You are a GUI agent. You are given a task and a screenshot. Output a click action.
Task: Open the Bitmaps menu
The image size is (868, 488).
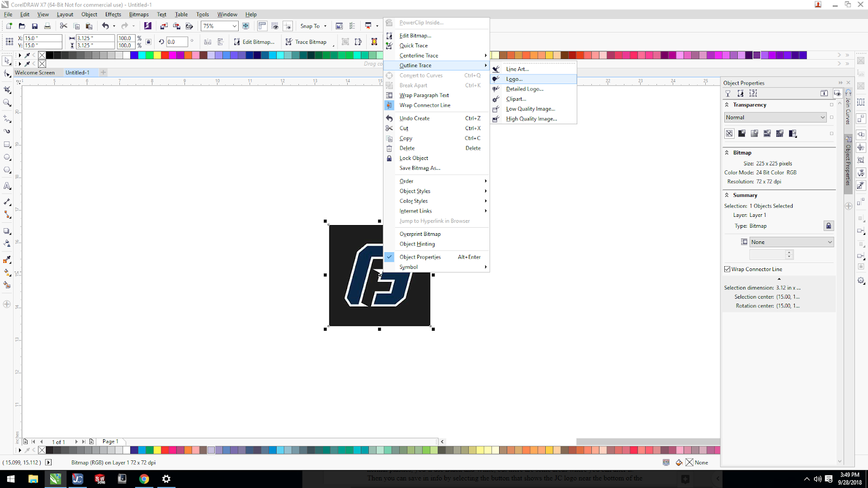(x=139, y=15)
